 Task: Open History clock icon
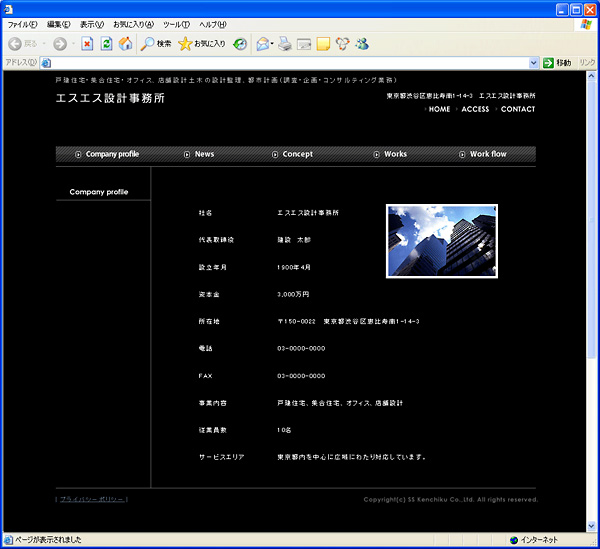(240, 44)
